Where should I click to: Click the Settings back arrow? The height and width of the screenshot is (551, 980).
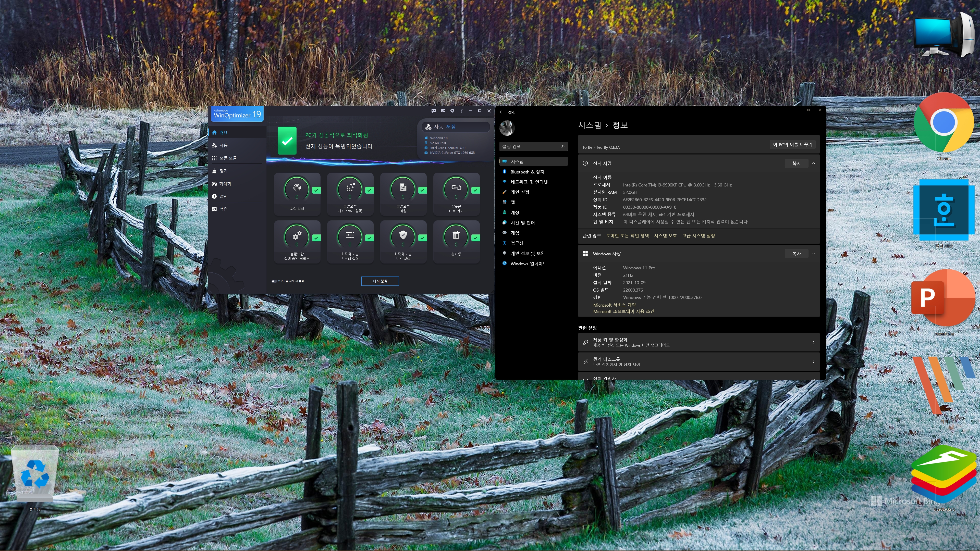pyautogui.click(x=501, y=112)
